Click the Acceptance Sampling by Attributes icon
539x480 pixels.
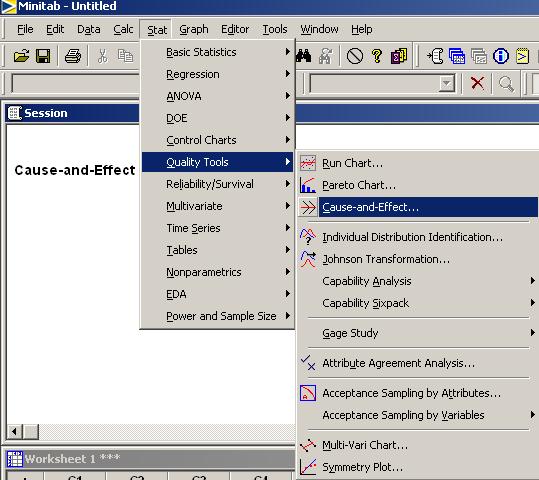point(308,393)
